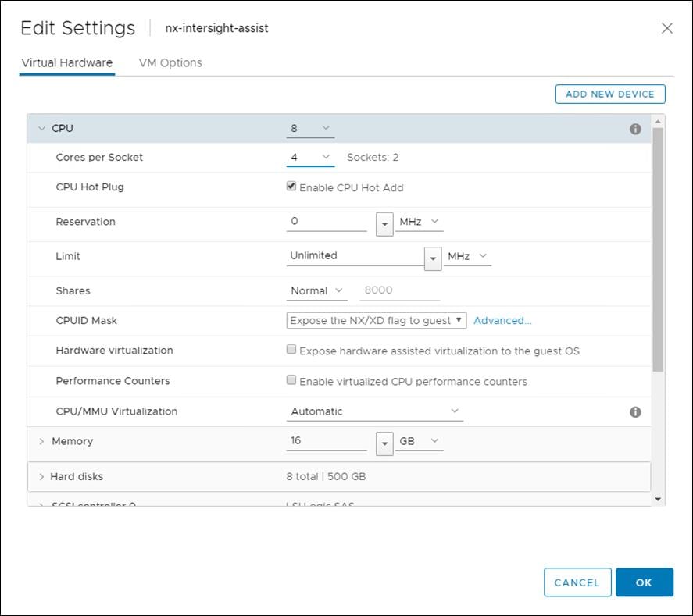This screenshot has width=693, height=616.
Task: Collapse the CPU section chevron
Action: click(41, 127)
